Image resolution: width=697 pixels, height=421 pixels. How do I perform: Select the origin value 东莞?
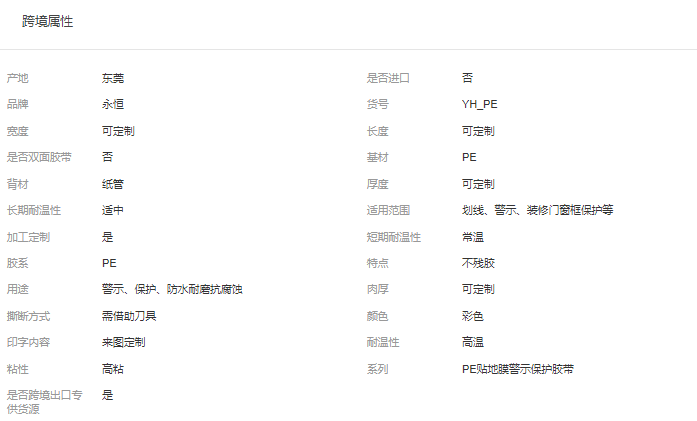113,78
